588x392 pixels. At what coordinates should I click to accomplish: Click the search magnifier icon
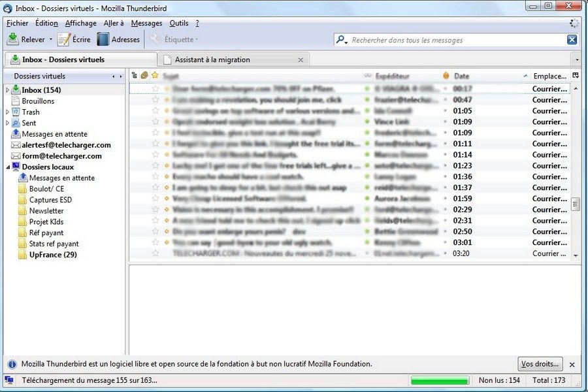pos(341,40)
